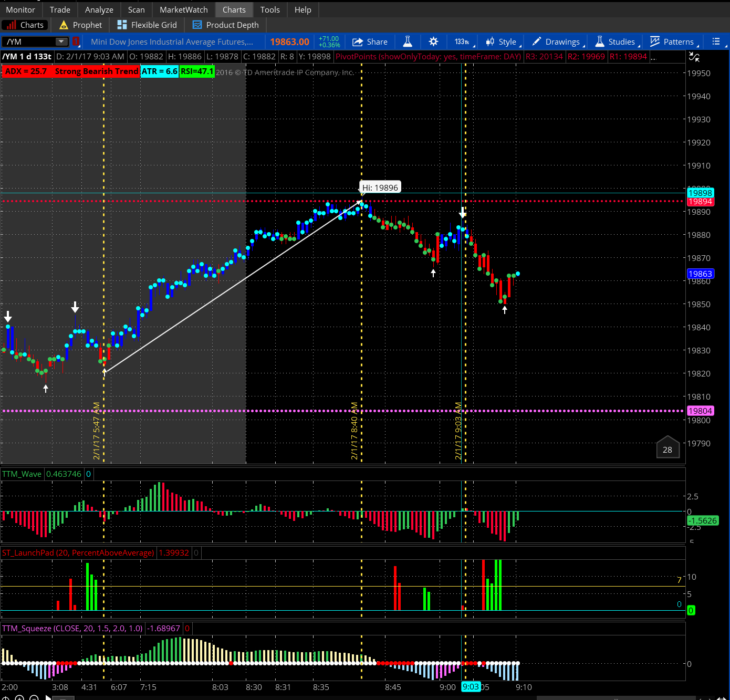Switch to the MarketWatch tab
The image size is (730, 700).
pyautogui.click(x=183, y=9)
